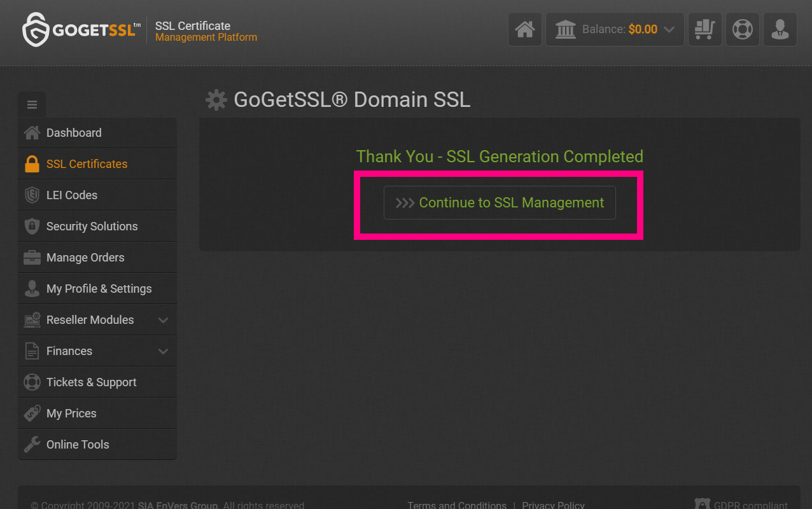
Task: Expand the Finances submenu chevron
Action: (164, 351)
